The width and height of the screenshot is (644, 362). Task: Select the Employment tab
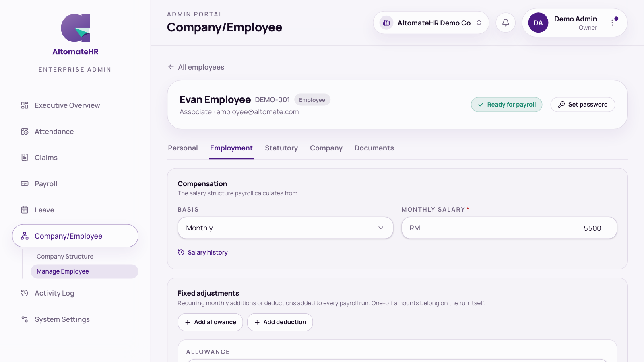tap(231, 148)
